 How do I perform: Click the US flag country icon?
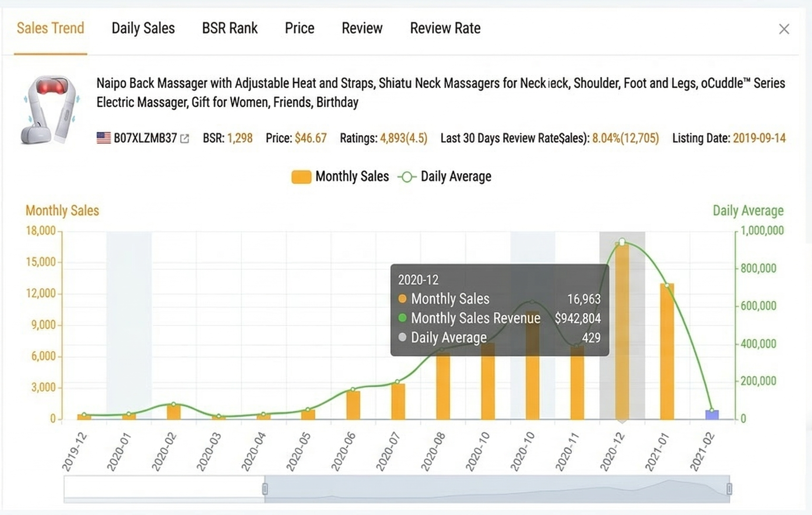coord(104,138)
